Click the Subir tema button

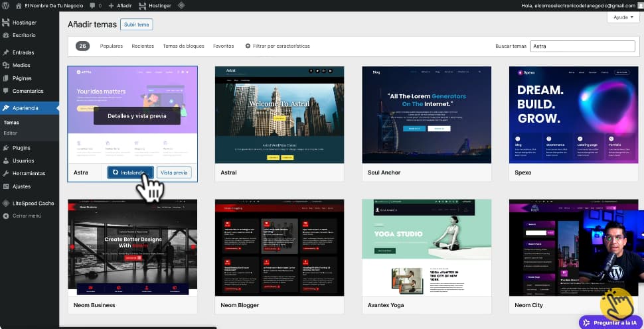pos(136,25)
